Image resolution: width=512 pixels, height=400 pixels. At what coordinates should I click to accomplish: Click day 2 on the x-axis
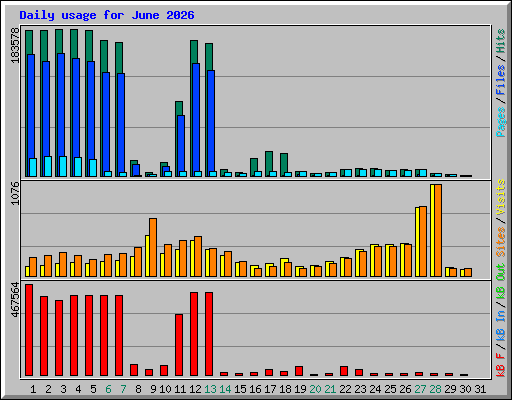(x=48, y=389)
